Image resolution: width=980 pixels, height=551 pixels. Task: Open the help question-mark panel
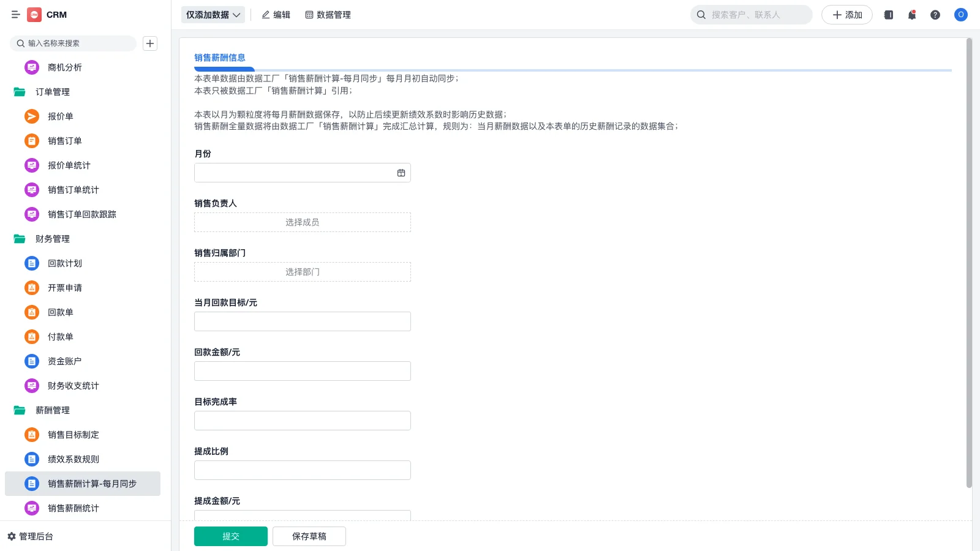935,15
